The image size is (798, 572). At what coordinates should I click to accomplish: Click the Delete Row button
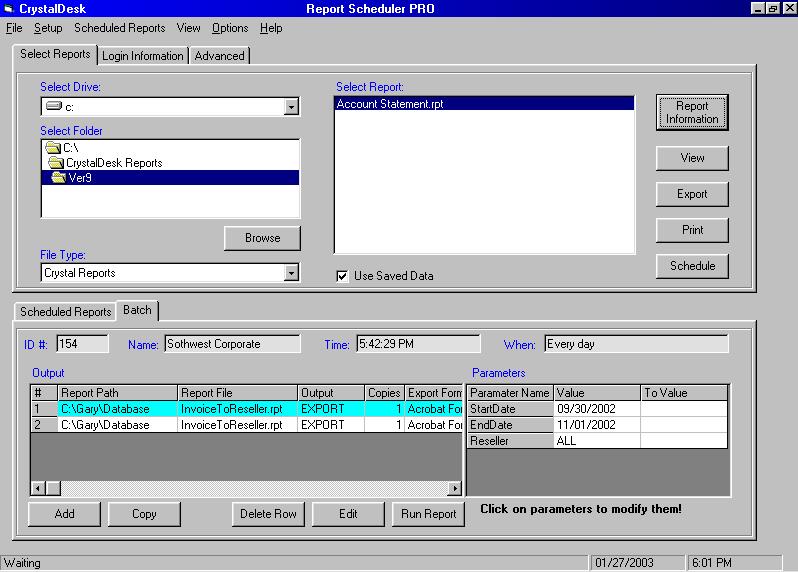click(268, 514)
